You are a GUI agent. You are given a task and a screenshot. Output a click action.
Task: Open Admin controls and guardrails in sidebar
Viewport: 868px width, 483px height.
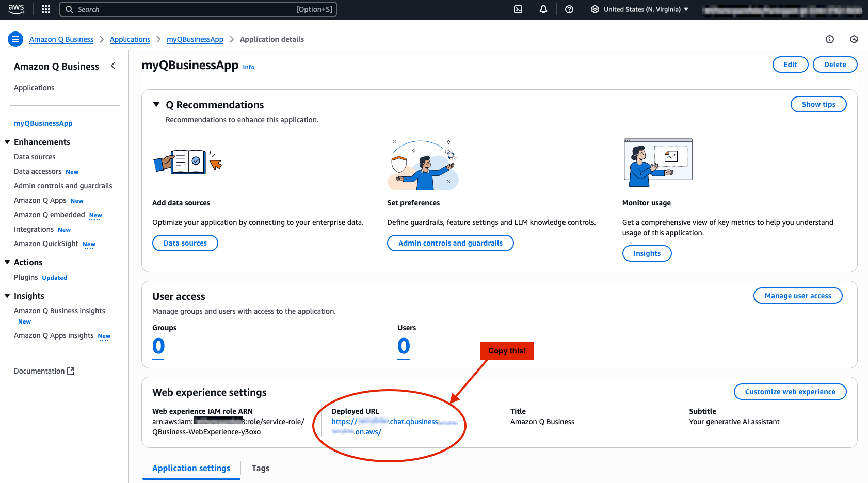[63, 186]
